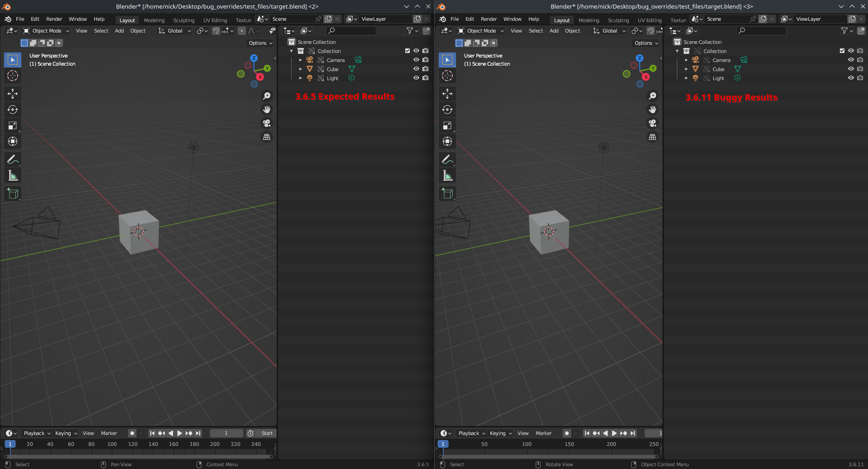Open Render menu in left Blender window
Viewport: 868px width, 469px height.
coord(54,19)
